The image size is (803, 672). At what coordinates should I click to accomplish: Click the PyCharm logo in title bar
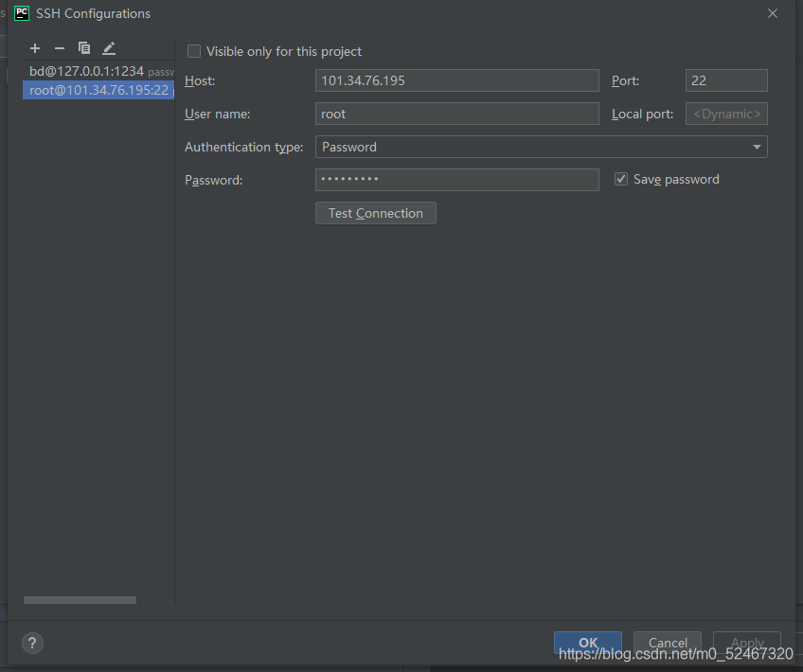[x=22, y=13]
